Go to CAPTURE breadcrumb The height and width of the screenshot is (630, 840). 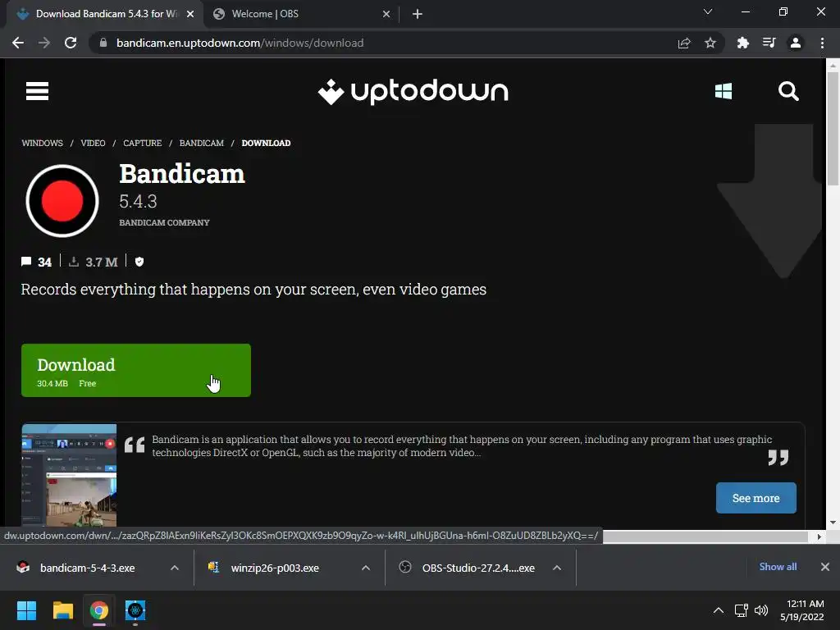click(x=143, y=143)
